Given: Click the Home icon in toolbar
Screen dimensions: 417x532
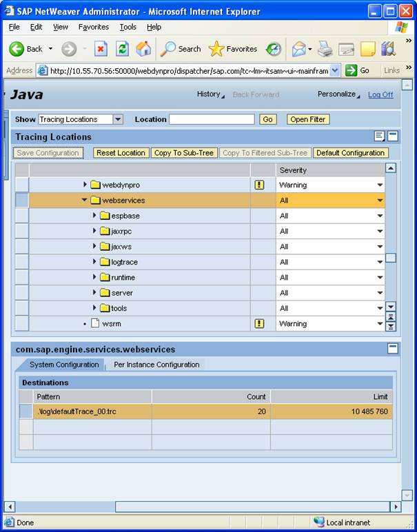Looking at the screenshot, I should click(x=143, y=49).
